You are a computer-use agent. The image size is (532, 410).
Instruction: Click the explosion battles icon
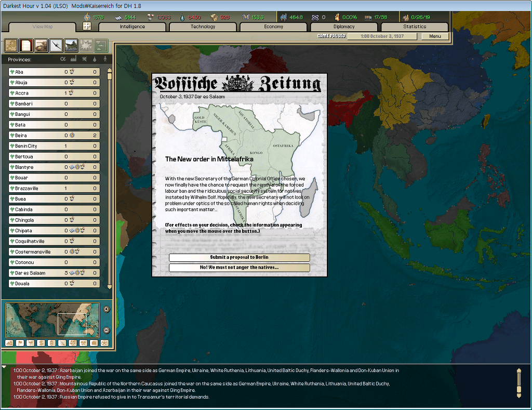[86, 46]
